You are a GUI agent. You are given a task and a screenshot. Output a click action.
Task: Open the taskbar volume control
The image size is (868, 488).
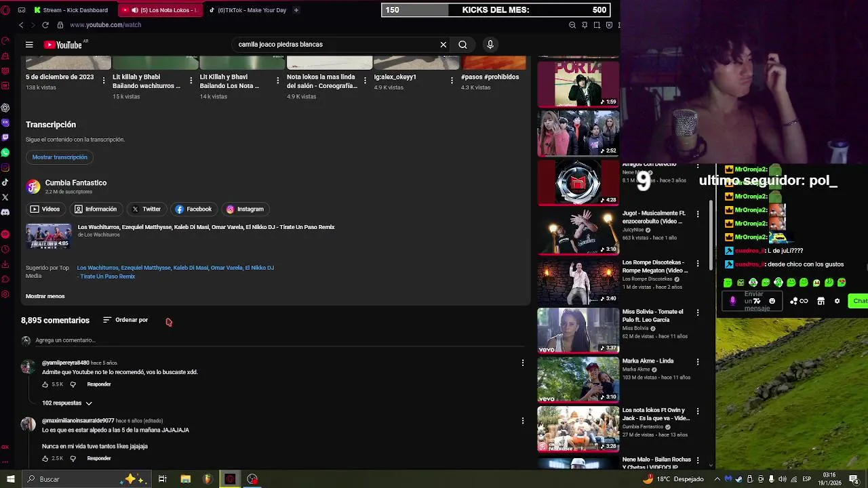[782, 479]
